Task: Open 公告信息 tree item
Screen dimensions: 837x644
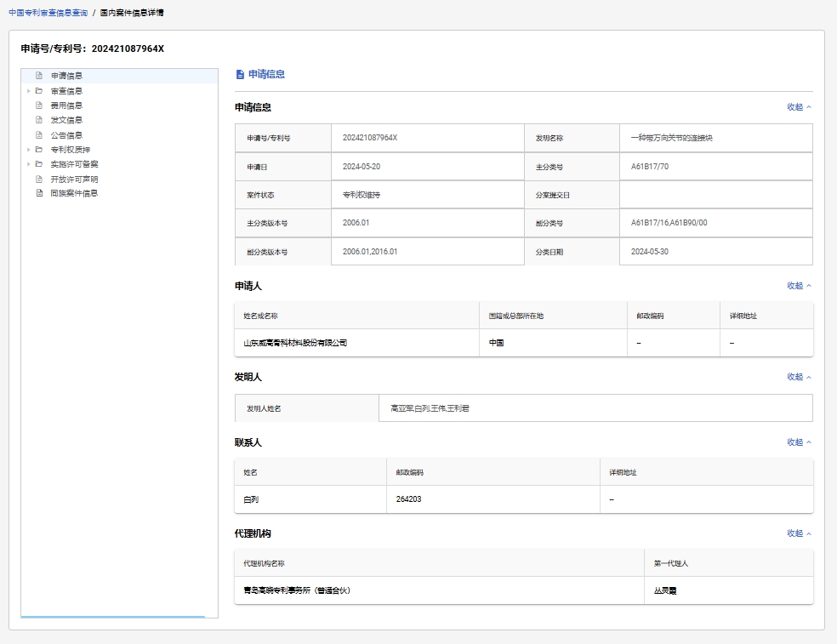Action: pyautogui.click(x=66, y=135)
